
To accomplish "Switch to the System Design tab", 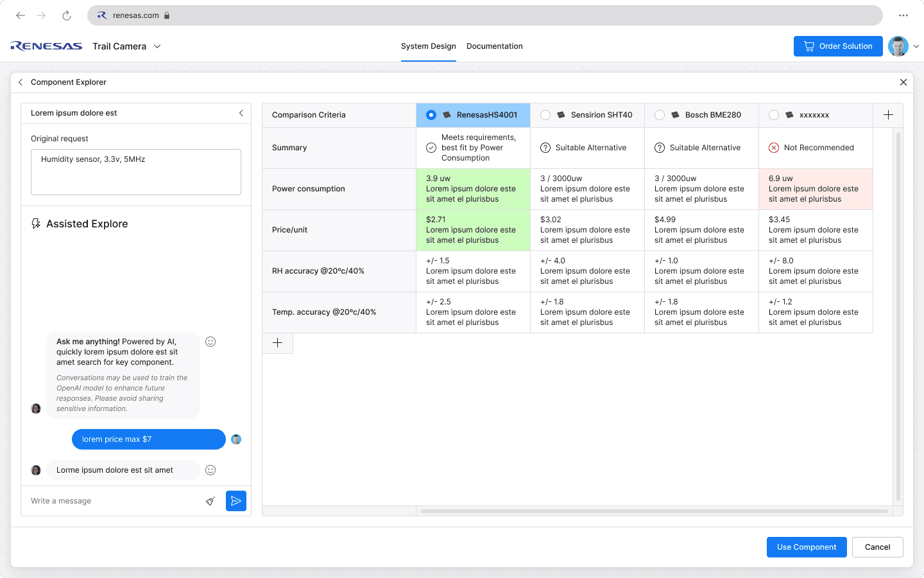I will click(429, 46).
